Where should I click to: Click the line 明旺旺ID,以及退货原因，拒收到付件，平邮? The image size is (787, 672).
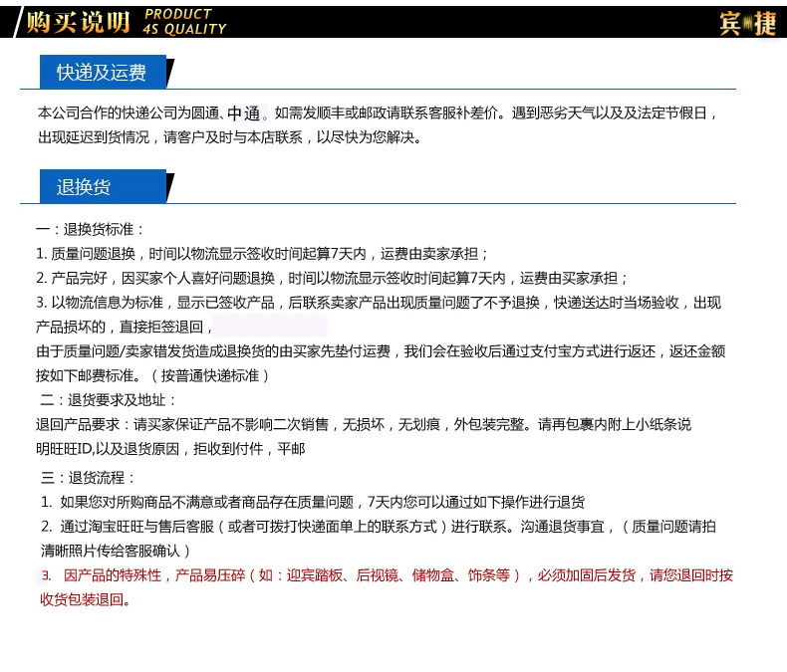(170, 449)
